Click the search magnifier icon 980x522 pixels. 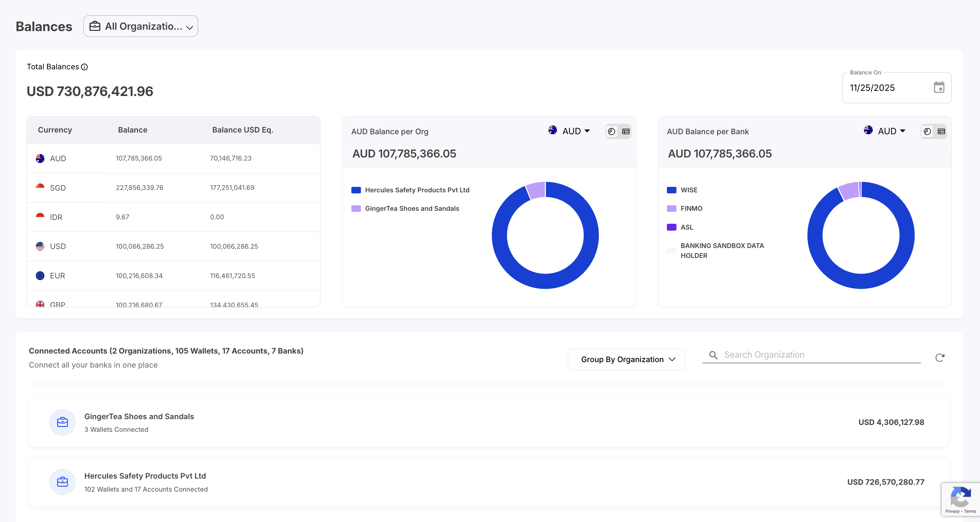[x=713, y=355]
